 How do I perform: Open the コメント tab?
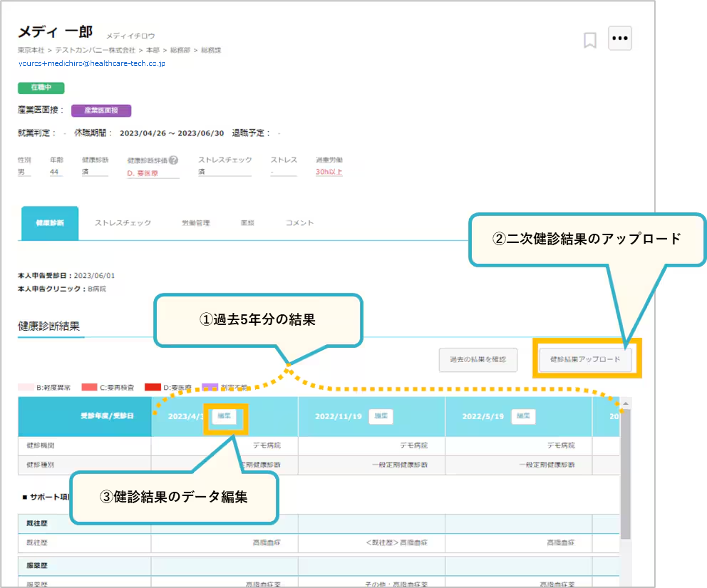pyautogui.click(x=300, y=223)
